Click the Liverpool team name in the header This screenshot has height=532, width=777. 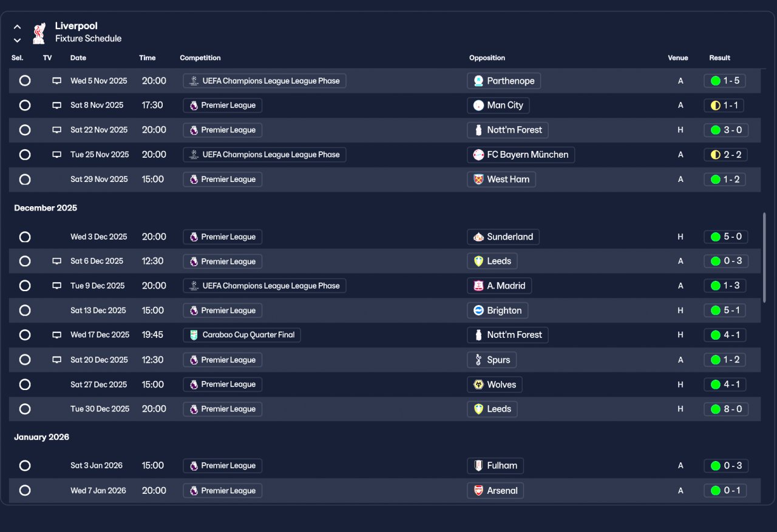[76, 26]
